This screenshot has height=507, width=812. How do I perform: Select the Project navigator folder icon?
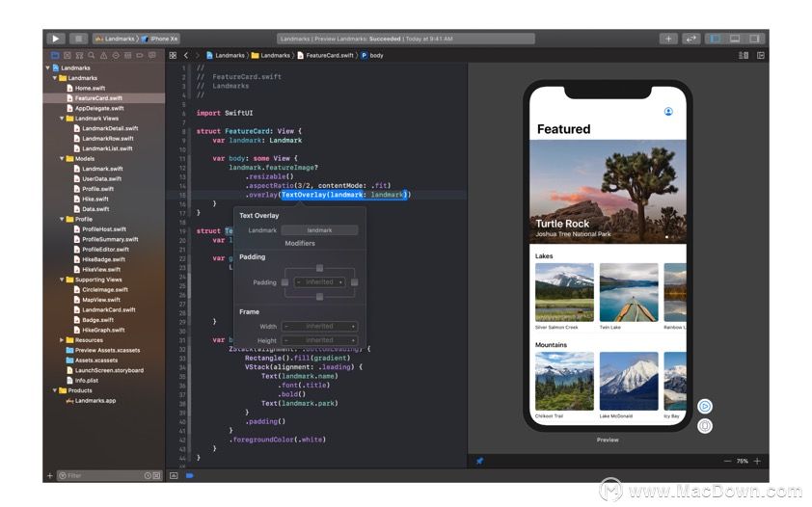click(55, 55)
